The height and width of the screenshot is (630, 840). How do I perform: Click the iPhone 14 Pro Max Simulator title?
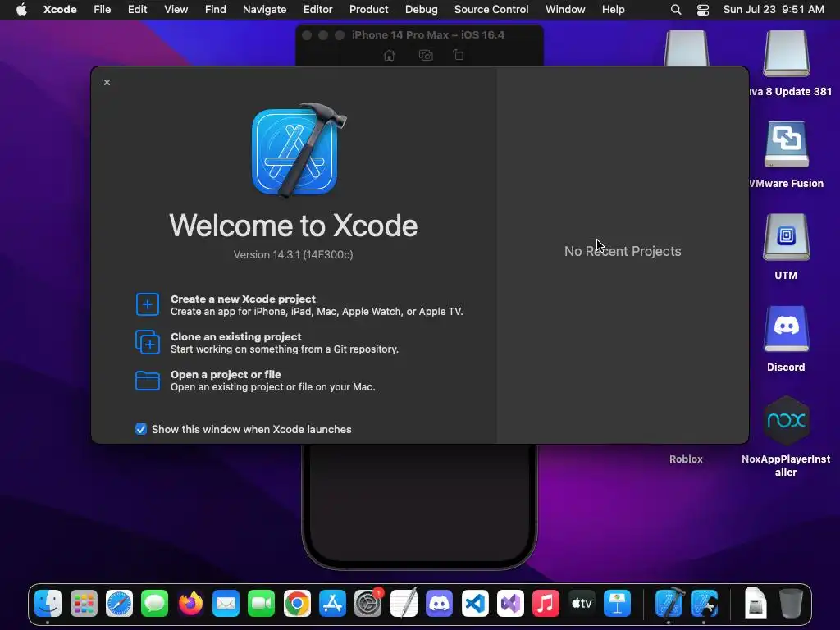pos(428,34)
